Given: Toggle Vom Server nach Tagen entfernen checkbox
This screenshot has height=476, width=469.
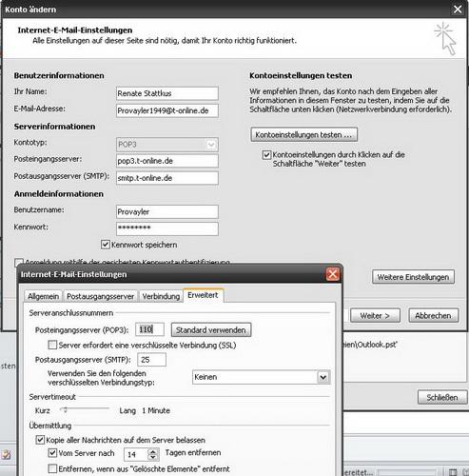Looking at the screenshot, I should 52,453.
